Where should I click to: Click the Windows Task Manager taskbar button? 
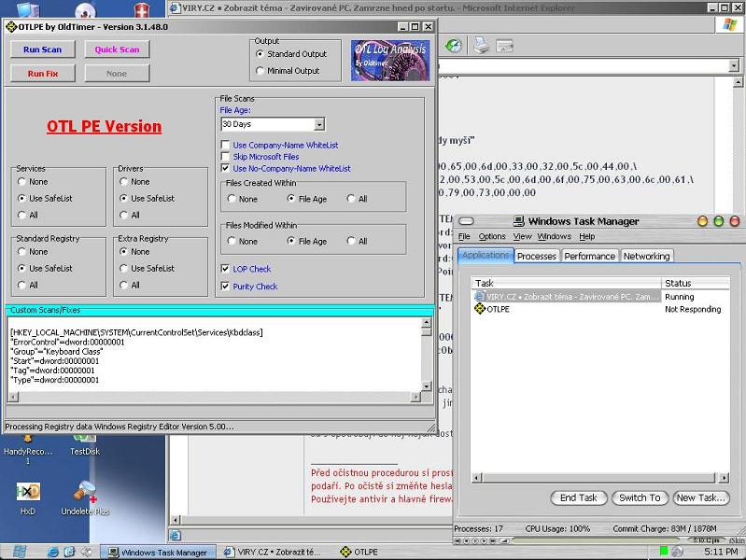click(159, 552)
